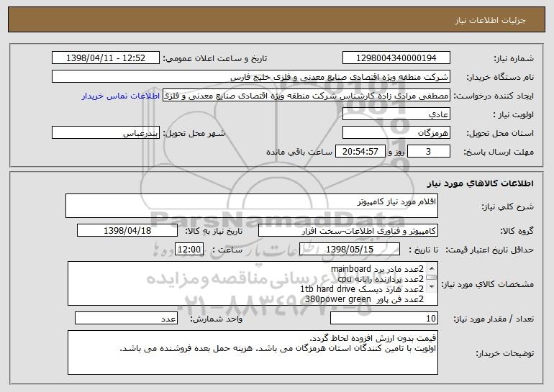Click the header title جزئیات اطلاعات نیاز
This screenshot has height=392, width=554.
point(490,20)
